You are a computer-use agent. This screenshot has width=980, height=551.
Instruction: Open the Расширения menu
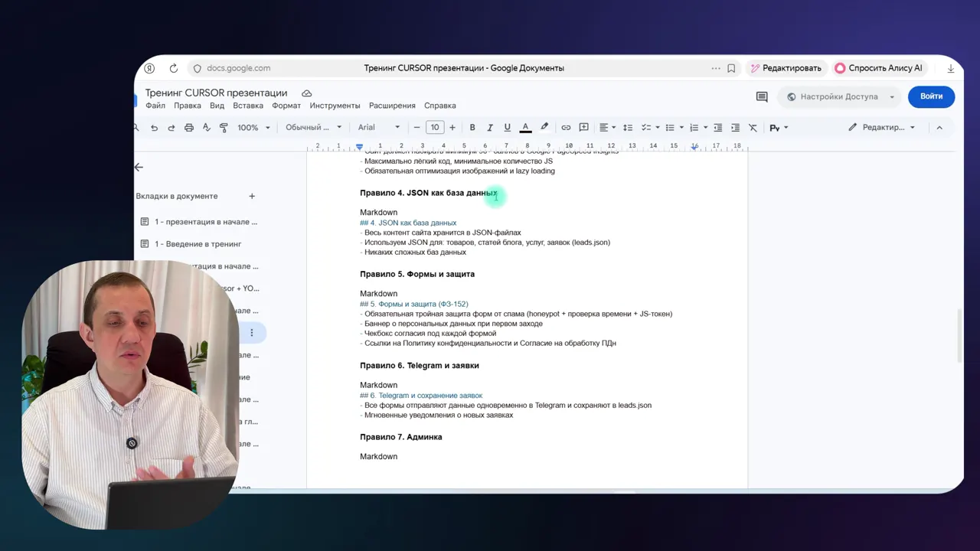point(392,106)
